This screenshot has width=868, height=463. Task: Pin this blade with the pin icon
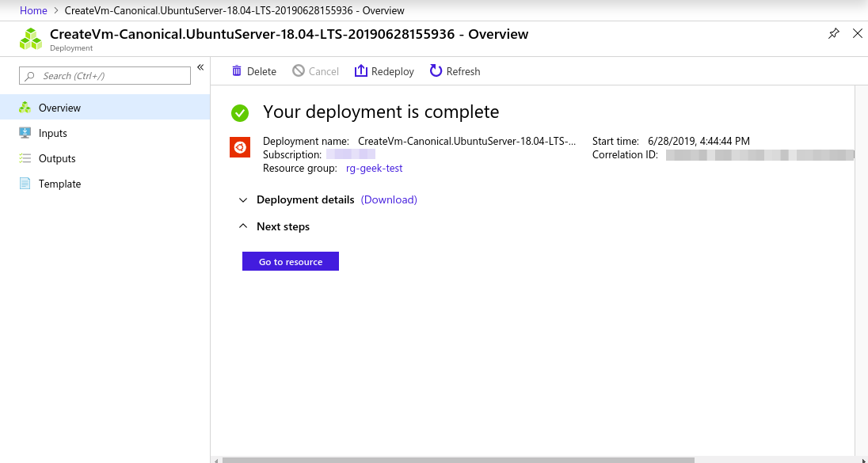pyautogui.click(x=833, y=34)
